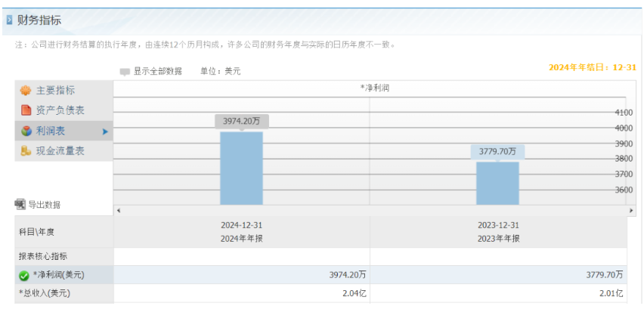Click the 2023 net profit blue bar

(x=497, y=184)
